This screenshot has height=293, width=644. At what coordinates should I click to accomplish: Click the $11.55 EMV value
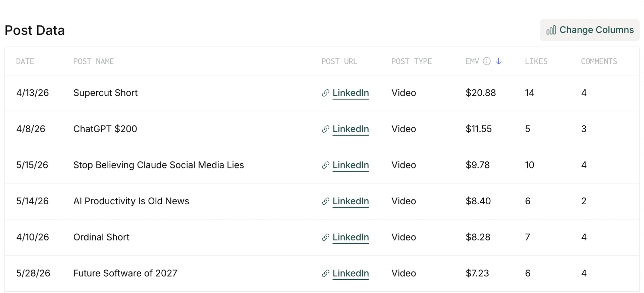(x=479, y=129)
